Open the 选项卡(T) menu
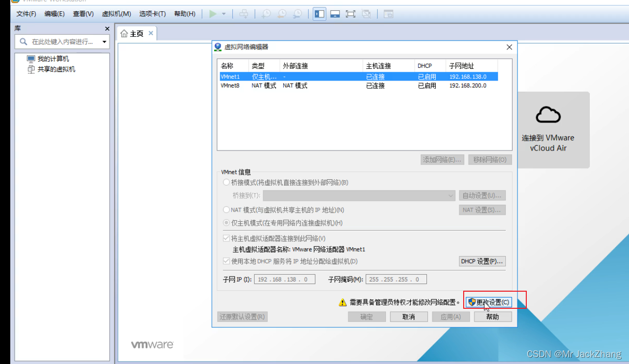The width and height of the screenshot is (629, 364). [x=153, y=14]
